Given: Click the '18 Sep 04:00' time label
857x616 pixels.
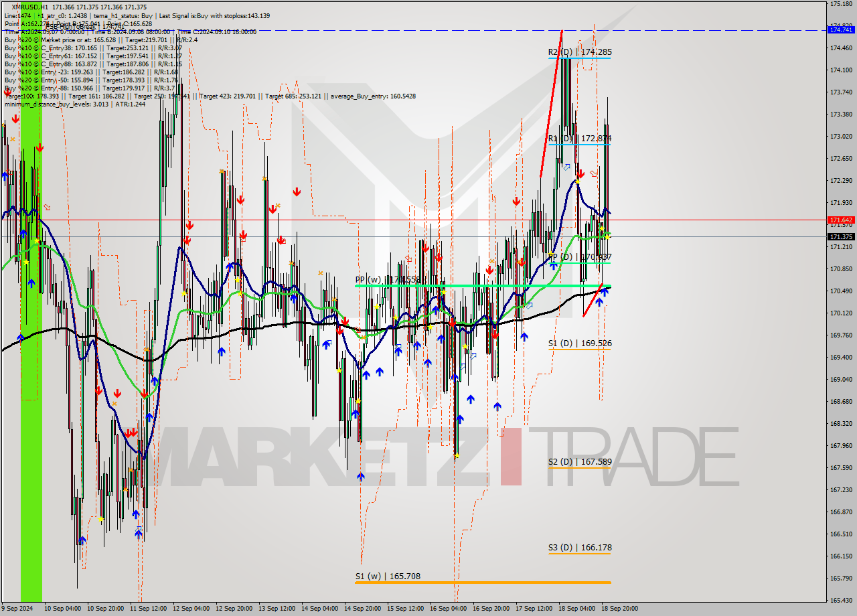Looking at the screenshot, I should coord(576,609).
